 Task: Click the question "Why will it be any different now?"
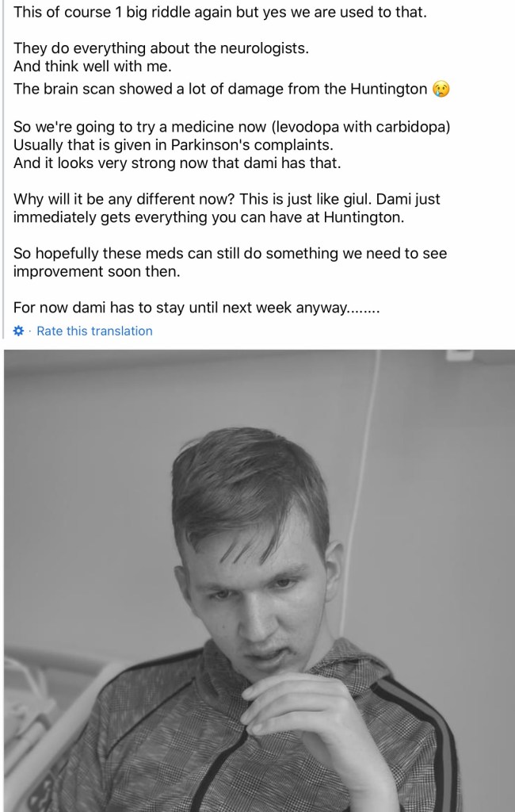point(124,199)
